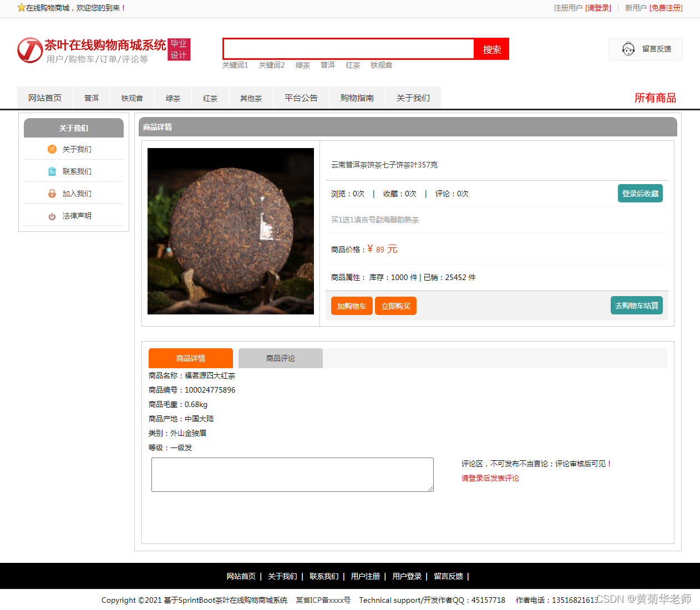
Task: Open 用户注册 in the footer
Action: click(x=366, y=576)
